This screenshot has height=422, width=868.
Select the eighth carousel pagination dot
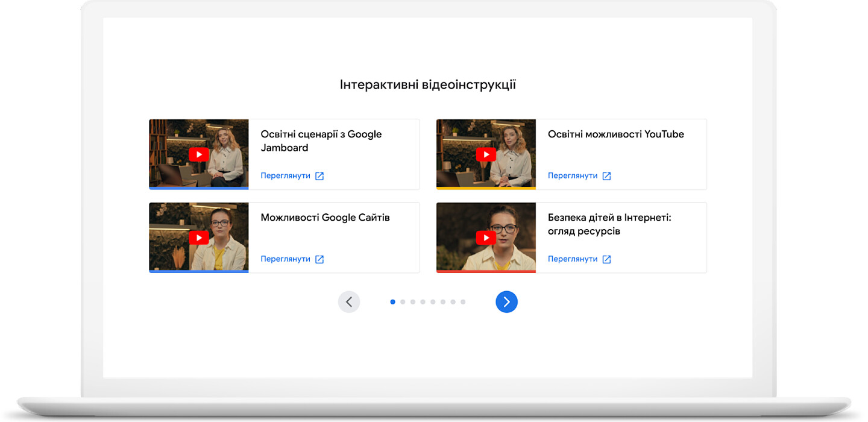[x=463, y=301]
